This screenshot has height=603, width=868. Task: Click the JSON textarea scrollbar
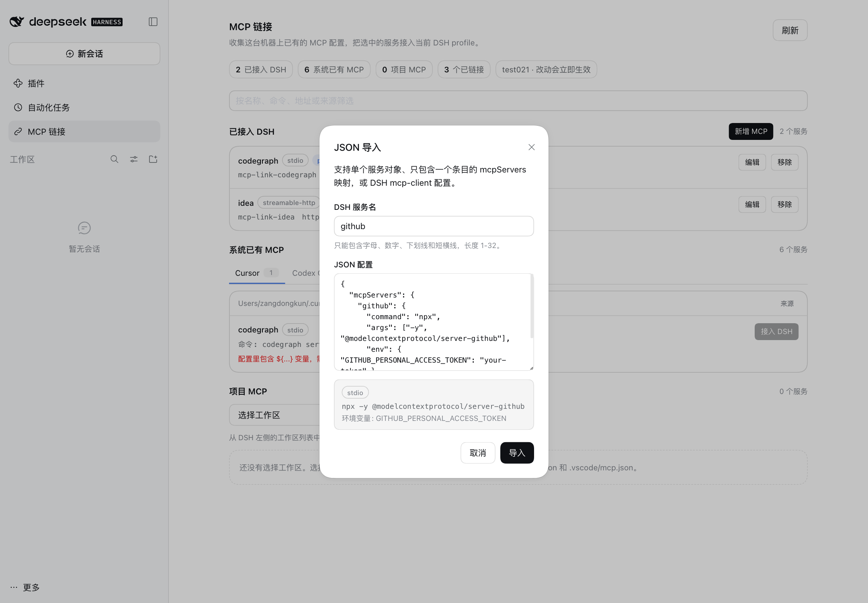point(532,306)
